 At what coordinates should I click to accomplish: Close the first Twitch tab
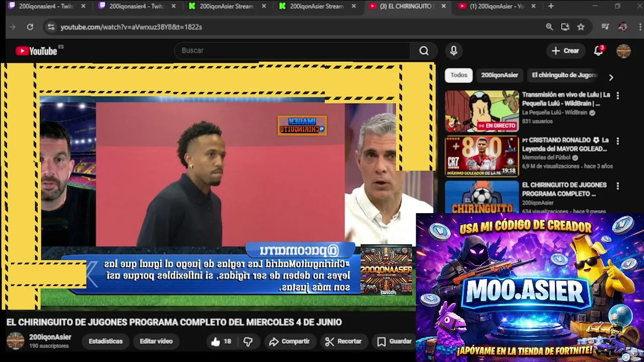coord(84,7)
